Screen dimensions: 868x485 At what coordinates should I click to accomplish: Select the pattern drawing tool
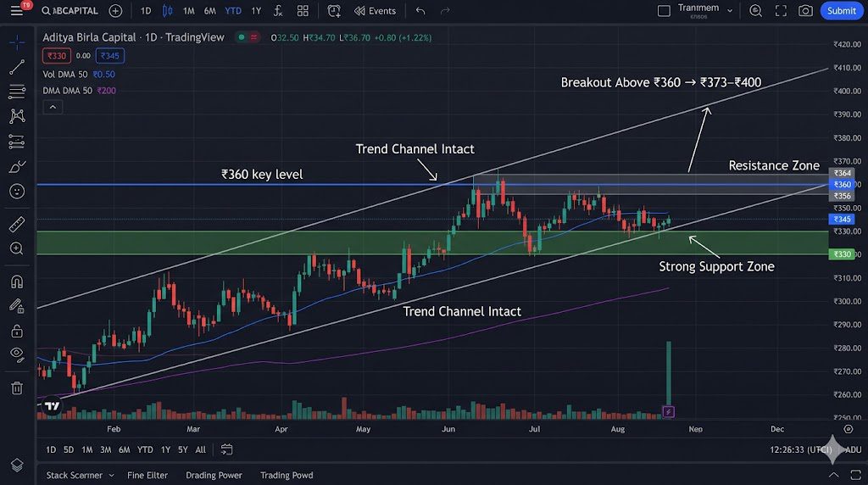pos(17,115)
